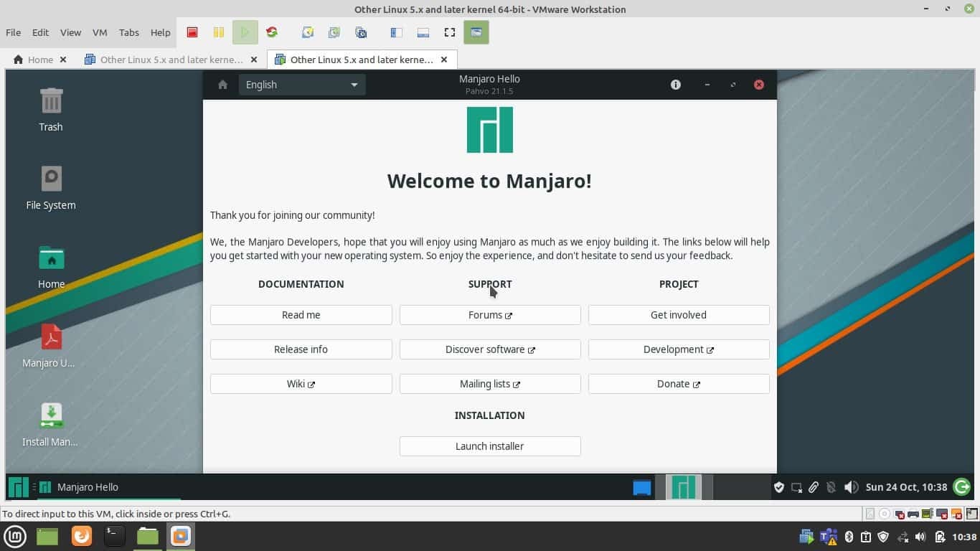Click the host clock showing 10:38

pos(964,537)
